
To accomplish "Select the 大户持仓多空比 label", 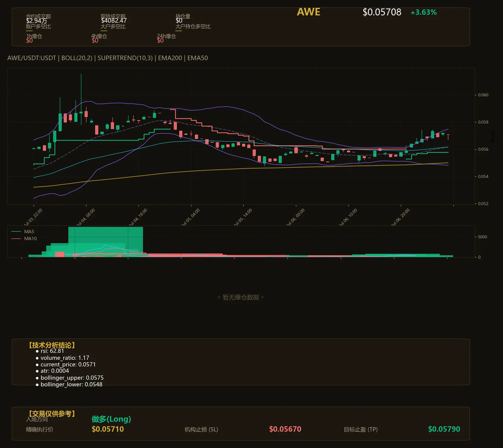I will click(x=193, y=26).
